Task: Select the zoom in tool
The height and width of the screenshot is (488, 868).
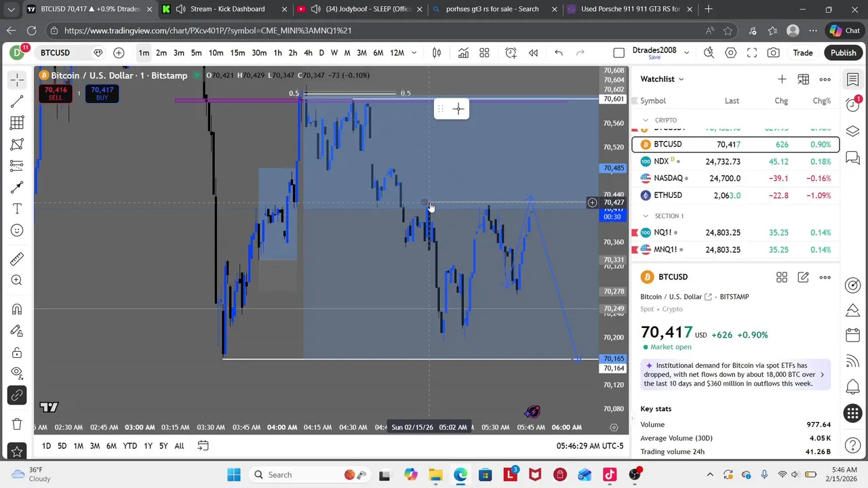Action: (17, 280)
